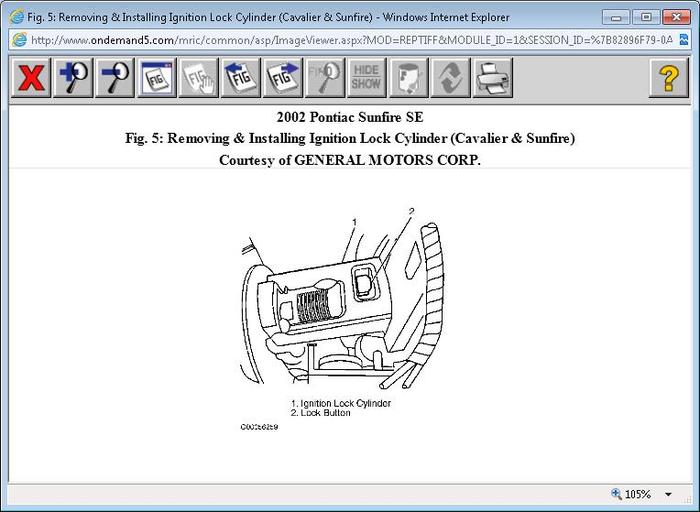Click the '2002 Pontiac Sunfire SE' heading

pos(350,117)
